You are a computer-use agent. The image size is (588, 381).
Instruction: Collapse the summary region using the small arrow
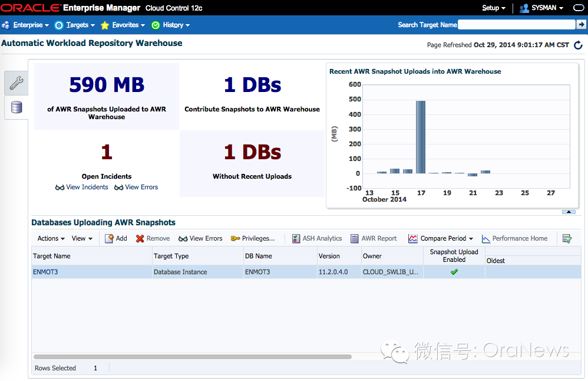tap(569, 212)
